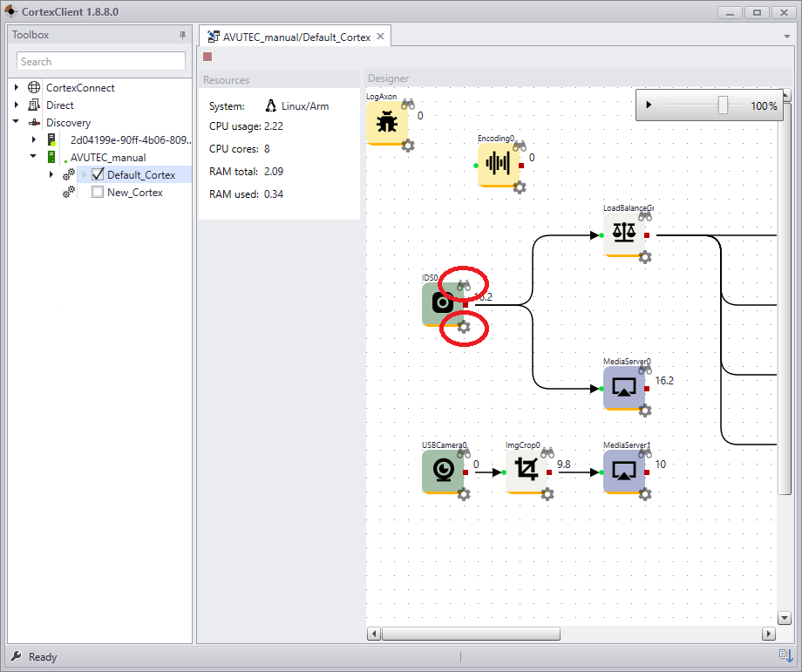Open LogAxon gear settings icon
Screen dimensions: 802x672
[408, 146]
